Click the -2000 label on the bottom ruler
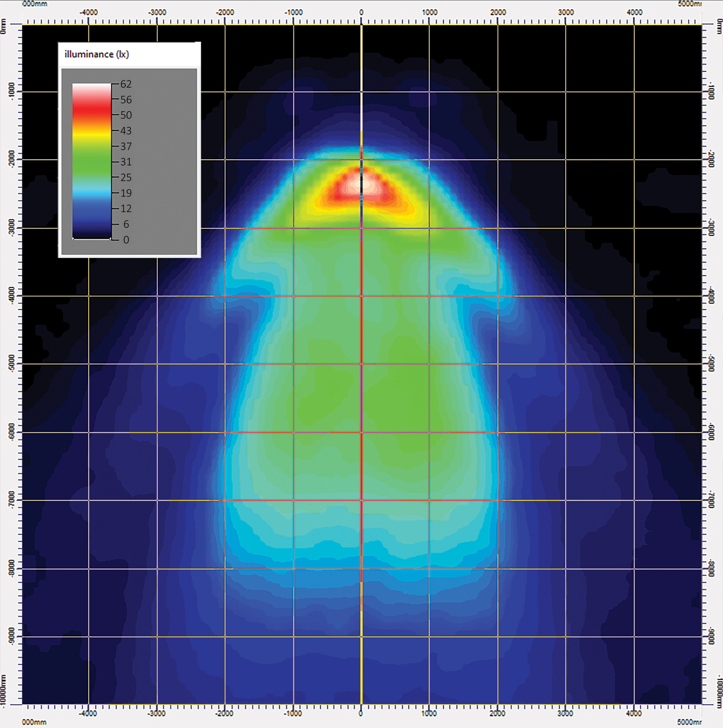 click(x=225, y=713)
